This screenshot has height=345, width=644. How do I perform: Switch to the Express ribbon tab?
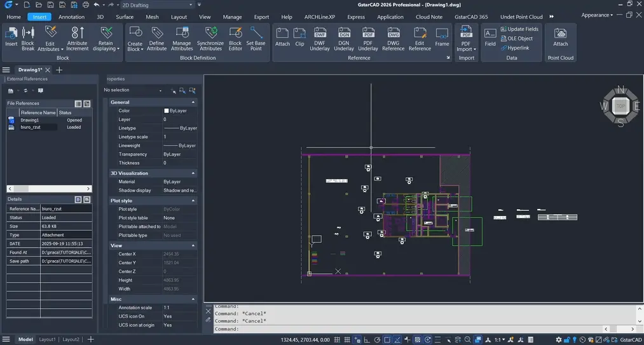(355, 17)
